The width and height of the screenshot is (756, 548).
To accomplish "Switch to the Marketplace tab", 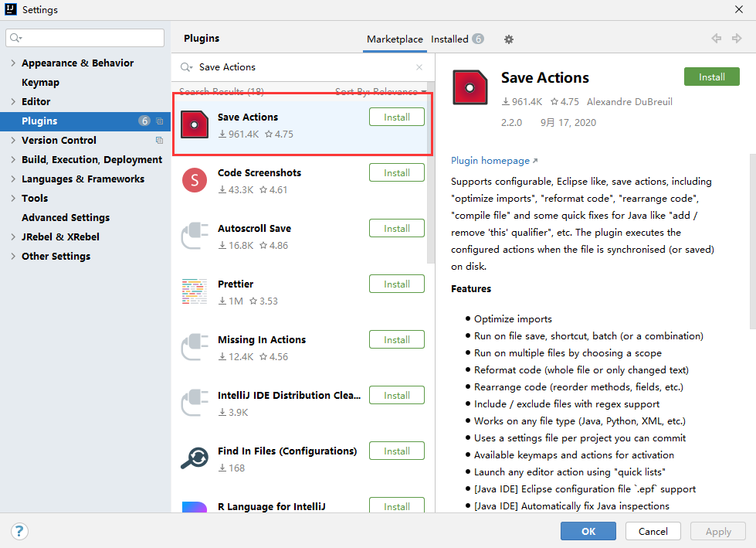I will click(395, 39).
